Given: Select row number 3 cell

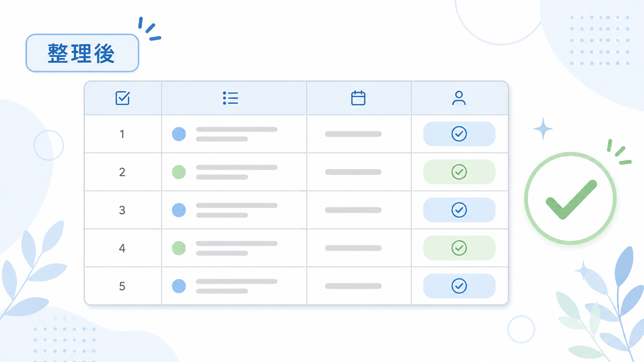Looking at the screenshot, I should coord(123,210).
